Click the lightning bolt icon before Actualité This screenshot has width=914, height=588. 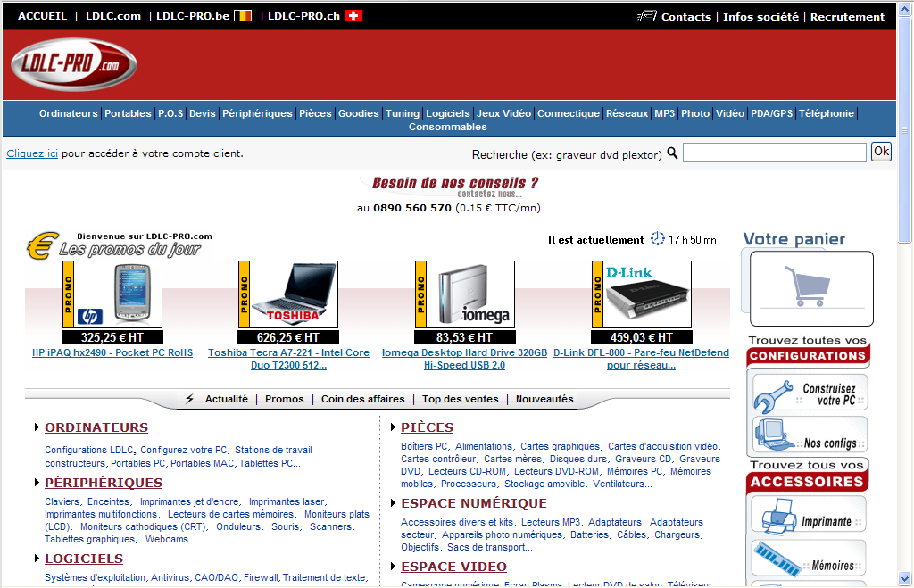pos(189,399)
